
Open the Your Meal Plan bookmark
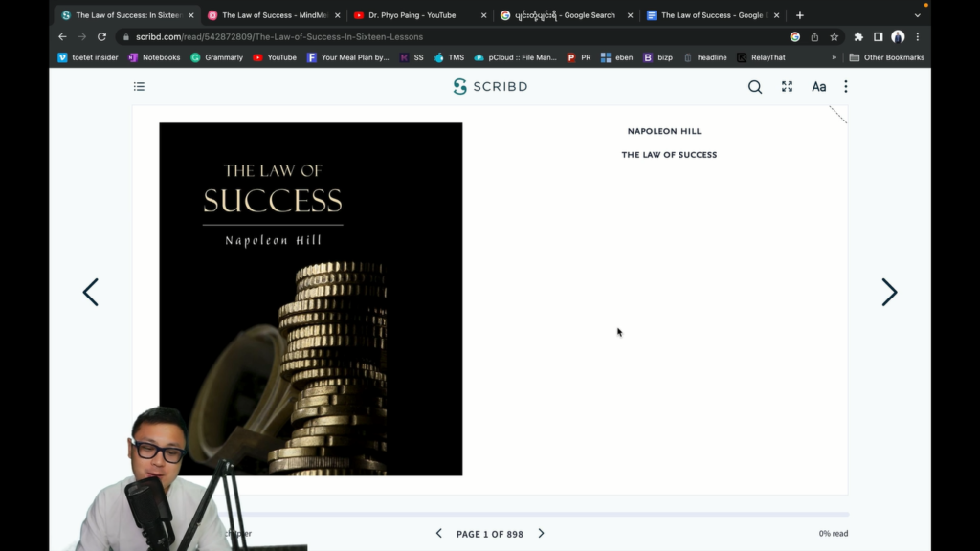coord(347,57)
